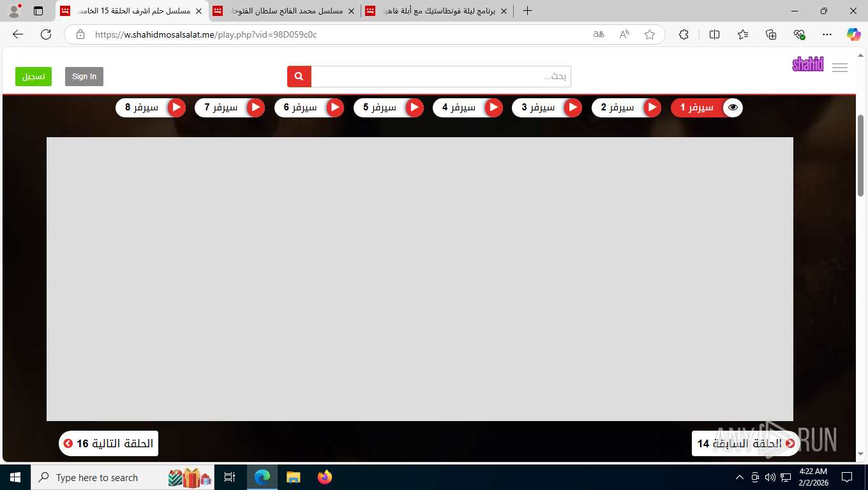Open Task View on taskbar
Viewport: 868px width, 490px height.
[230, 477]
